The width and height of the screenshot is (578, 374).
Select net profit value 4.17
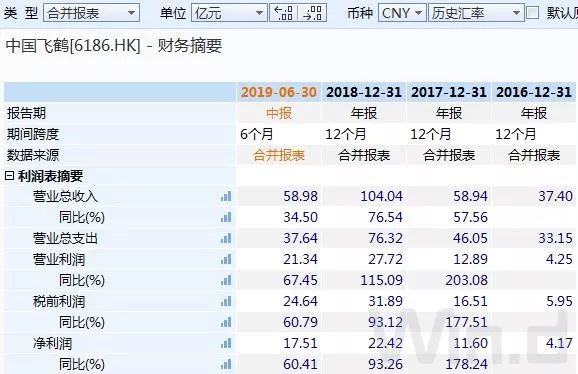pos(560,343)
